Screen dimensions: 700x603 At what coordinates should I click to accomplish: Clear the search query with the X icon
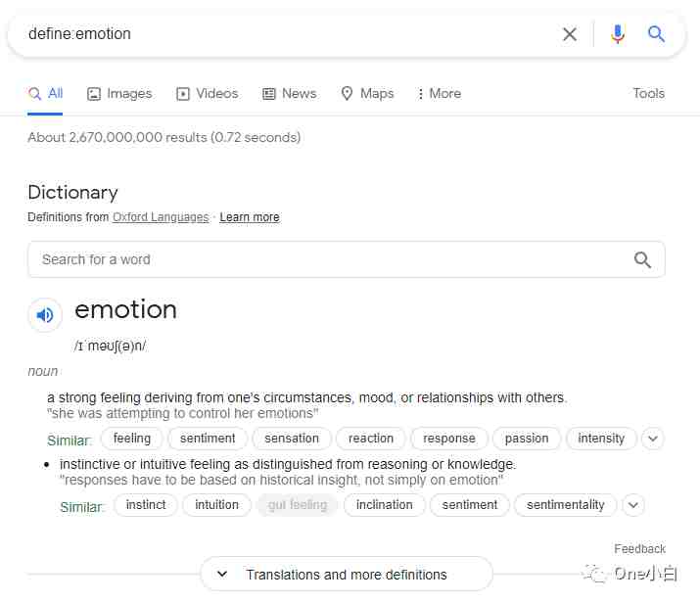569,34
